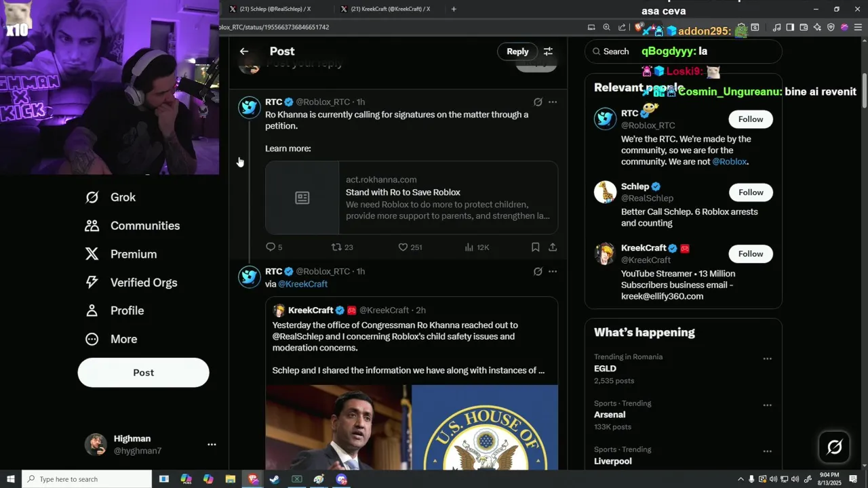Follow KreekCraft in Relevant people
The width and height of the screenshot is (868, 488).
(x=751, y=254)
